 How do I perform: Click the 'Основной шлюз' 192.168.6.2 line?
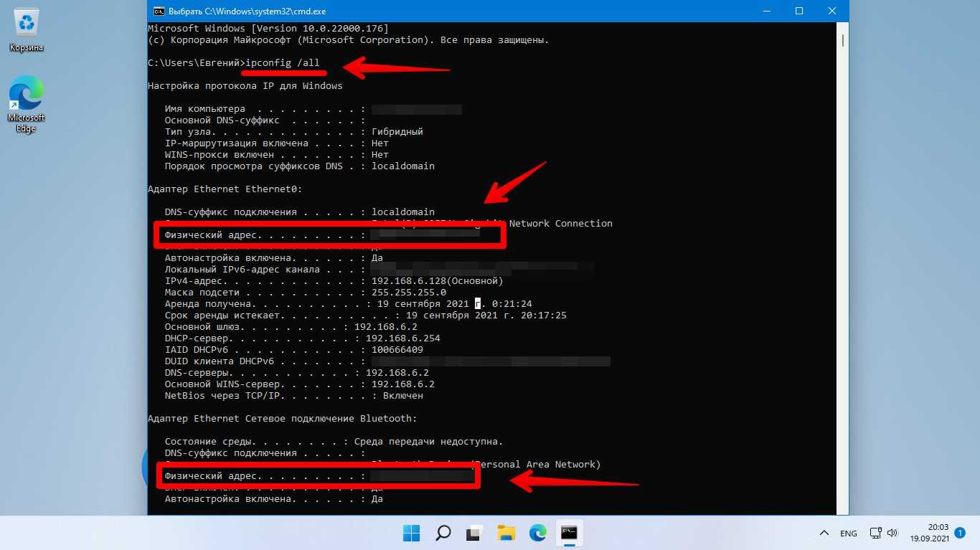[x=291, y=327]
